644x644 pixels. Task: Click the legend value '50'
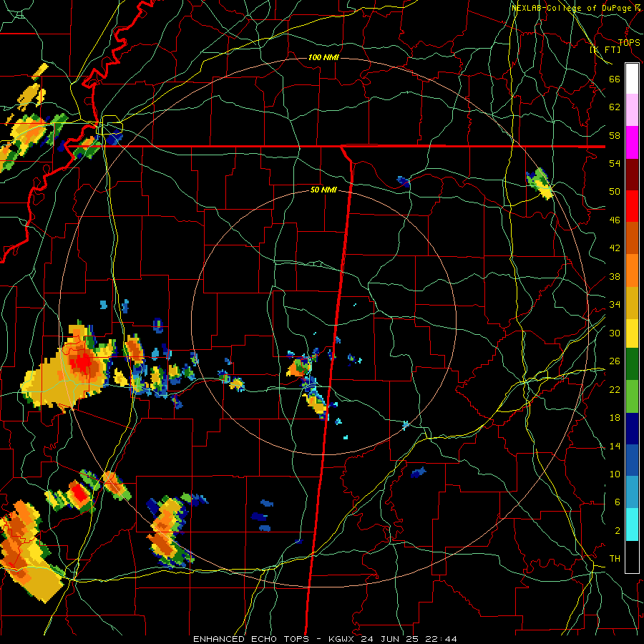pyautogui.click(x=615, y=192)
